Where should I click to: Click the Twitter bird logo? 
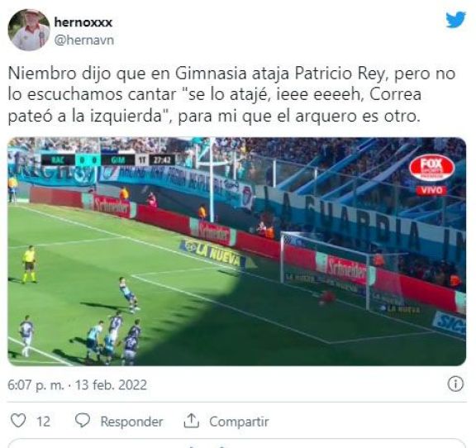coord(455,20)
